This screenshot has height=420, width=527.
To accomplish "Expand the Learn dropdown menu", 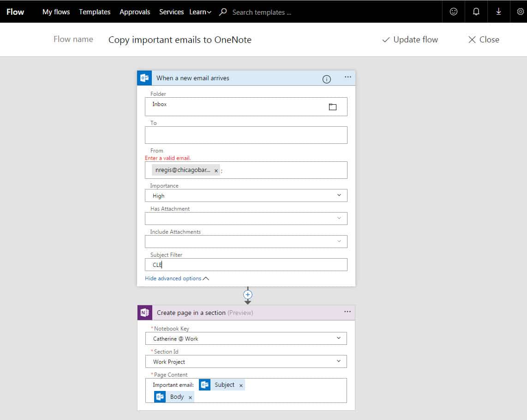I will coord(200,12).
